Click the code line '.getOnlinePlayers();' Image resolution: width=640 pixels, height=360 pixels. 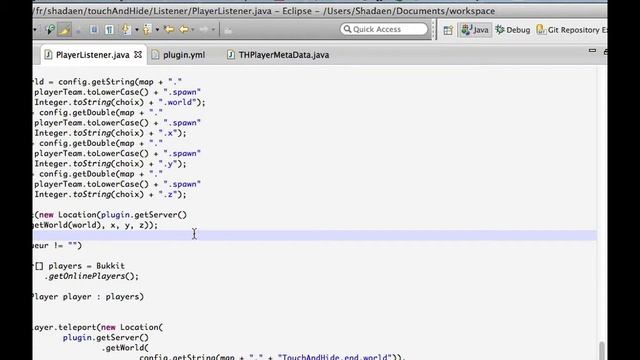click(x=91, y=276)
